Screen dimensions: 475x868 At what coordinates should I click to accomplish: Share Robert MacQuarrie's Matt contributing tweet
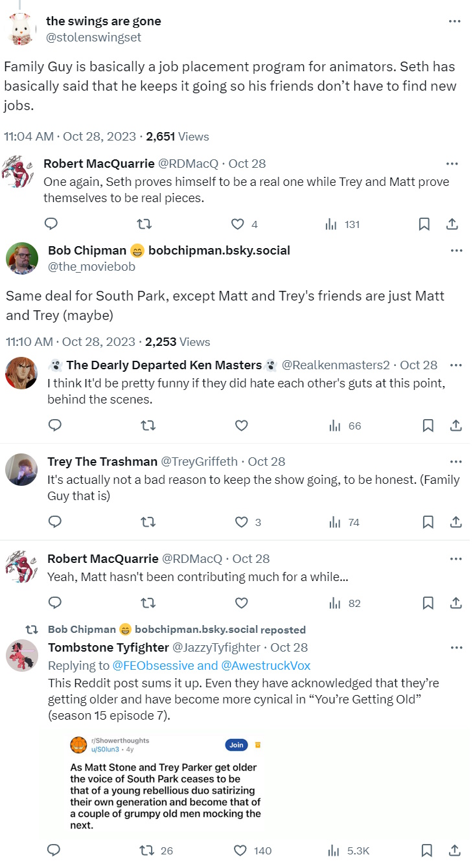[456, 603]
